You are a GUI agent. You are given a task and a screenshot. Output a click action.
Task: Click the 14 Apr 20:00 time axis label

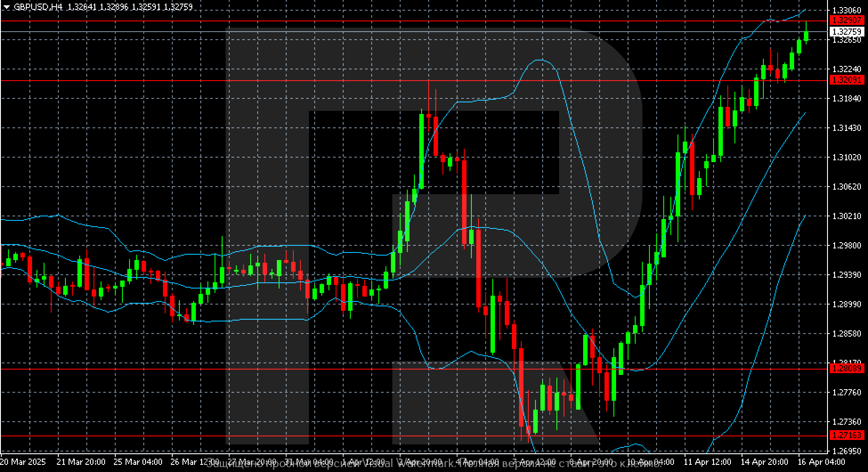click(x=764, y=462)
